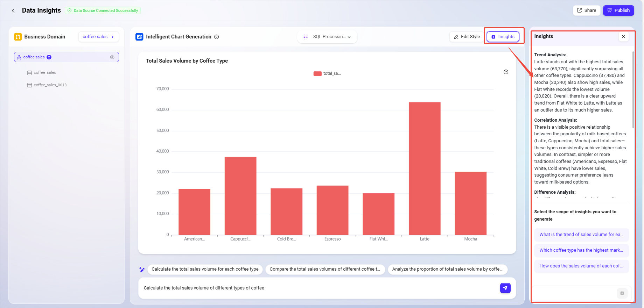
Task: Click the Share button
Action: (587, 10)
